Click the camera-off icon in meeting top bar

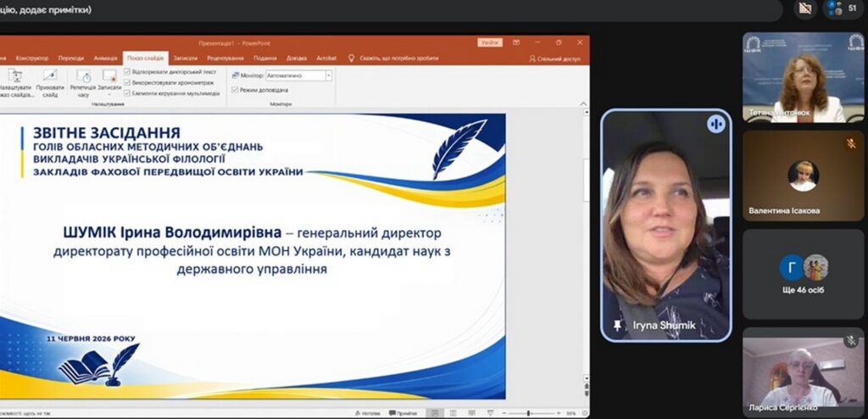tap(805, 8)
